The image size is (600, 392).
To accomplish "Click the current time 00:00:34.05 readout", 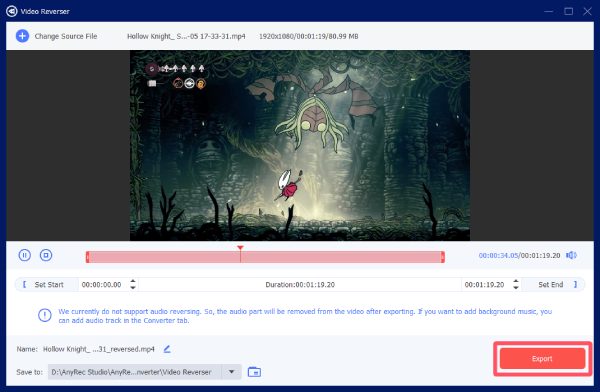I will [x=499, y=255].
